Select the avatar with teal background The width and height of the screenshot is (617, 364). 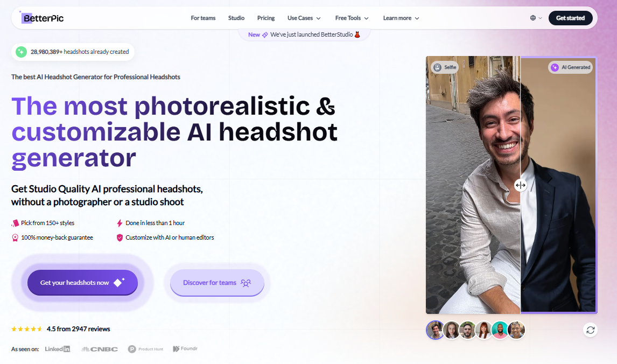click(500, 330)
